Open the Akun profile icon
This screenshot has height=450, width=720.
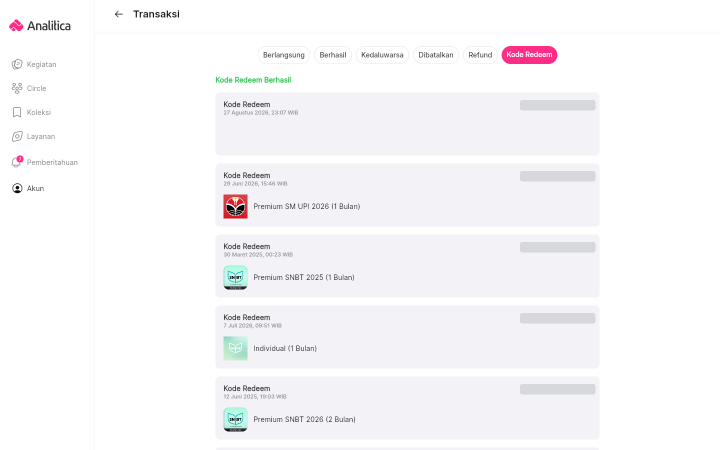tap(17, 188)
